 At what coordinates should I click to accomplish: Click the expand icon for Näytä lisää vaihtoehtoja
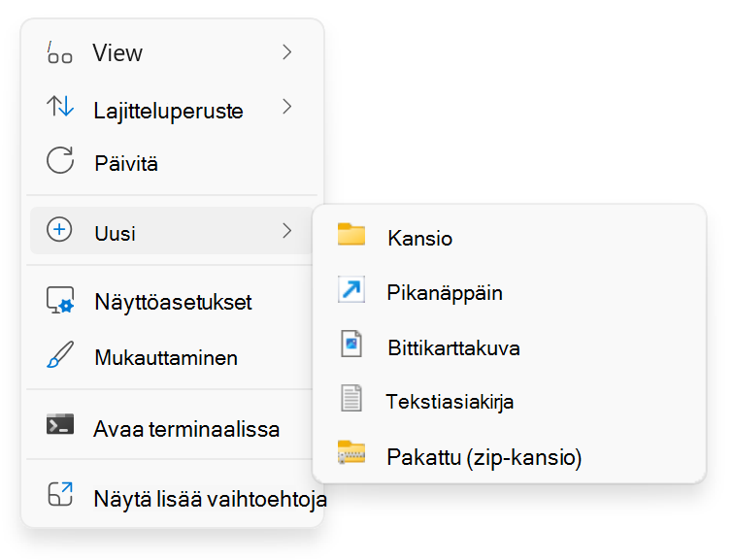click(x=60, y=494)
